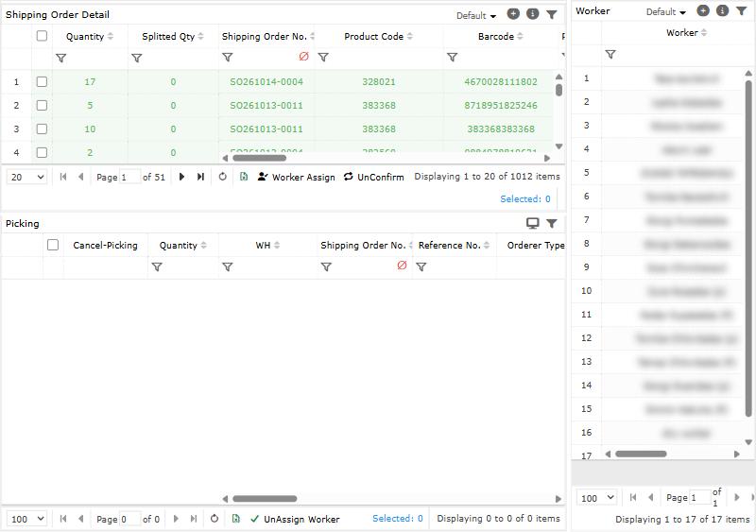The height and width of the screenshot is (532, 756).
Task: Open the Quantity column filter in Shipping Order Detail
Action: 61,58
